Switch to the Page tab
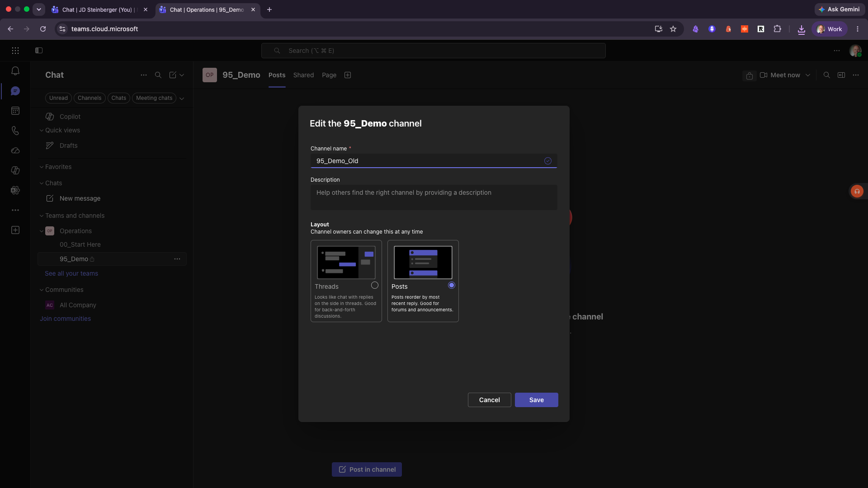Image resolution: width=868 pixels, height=488 pixels. coord(329,75)
